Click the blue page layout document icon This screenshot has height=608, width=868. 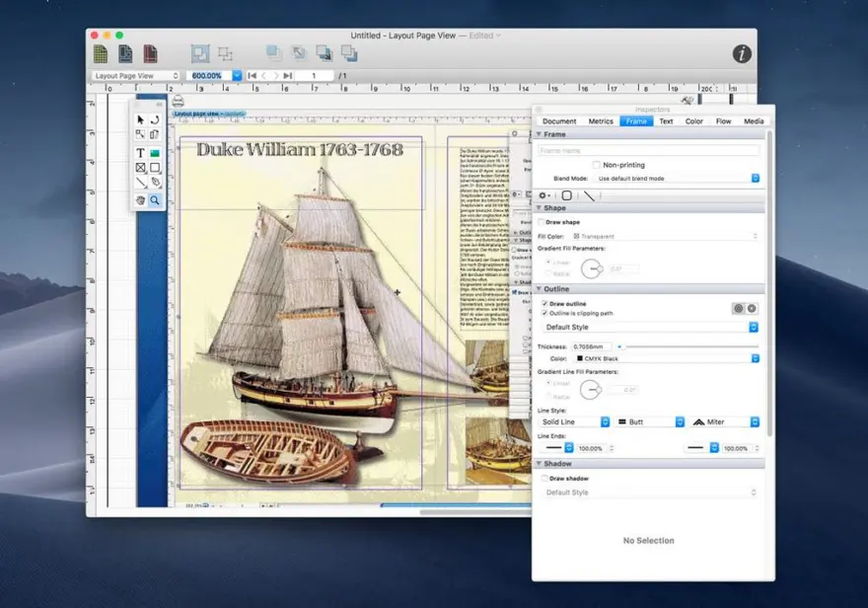tap(125, 53)
